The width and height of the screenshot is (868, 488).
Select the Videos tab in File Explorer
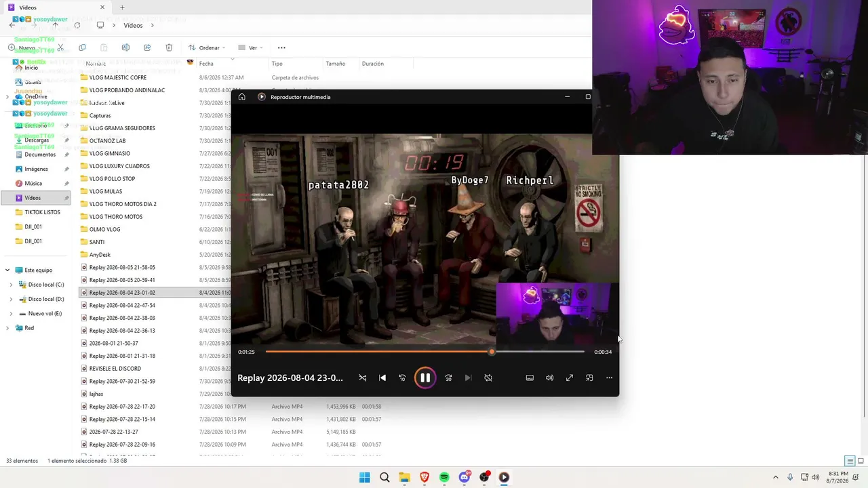pyautogui.click(x=56, y=7)
